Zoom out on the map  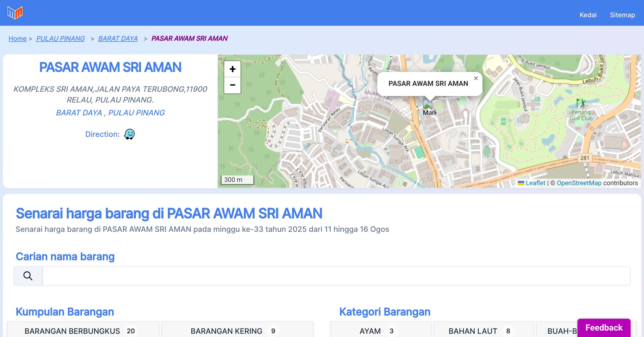click(x=232, y=85)
